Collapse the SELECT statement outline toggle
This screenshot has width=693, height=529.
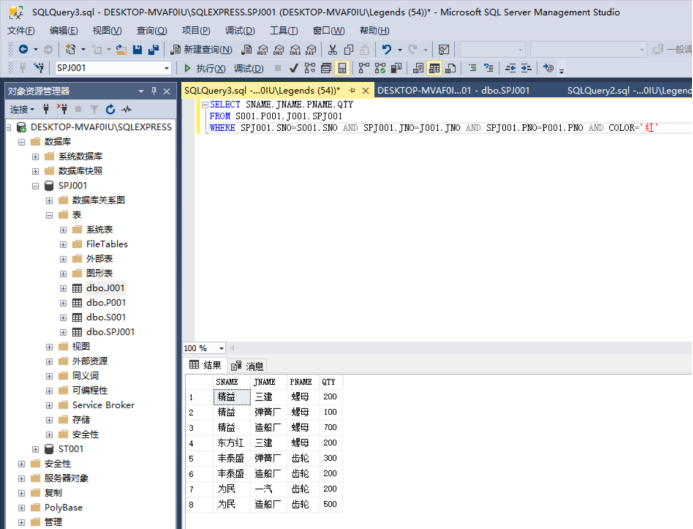tap(205, 105)
